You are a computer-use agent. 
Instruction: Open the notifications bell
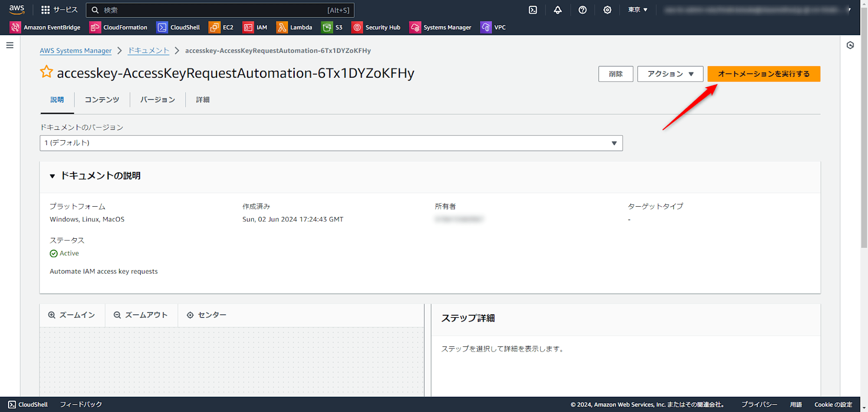tap(558, 10)
